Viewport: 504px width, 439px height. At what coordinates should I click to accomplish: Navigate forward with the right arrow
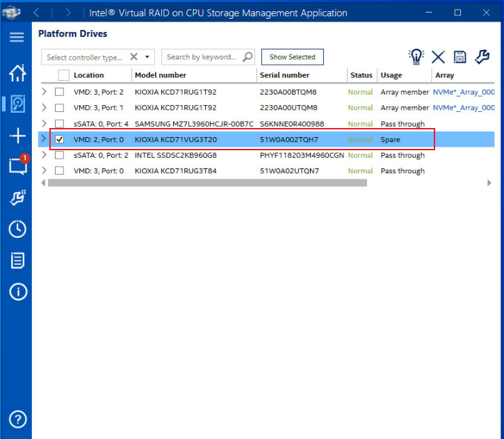(67, 13)
